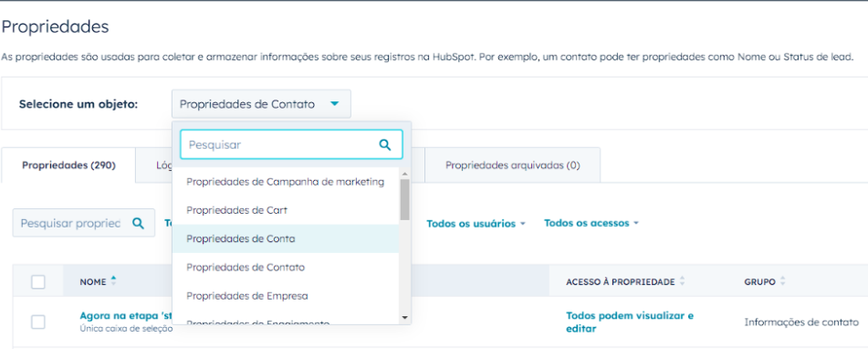Click the caret on Propriedades de Contato selector

(334, 103)
